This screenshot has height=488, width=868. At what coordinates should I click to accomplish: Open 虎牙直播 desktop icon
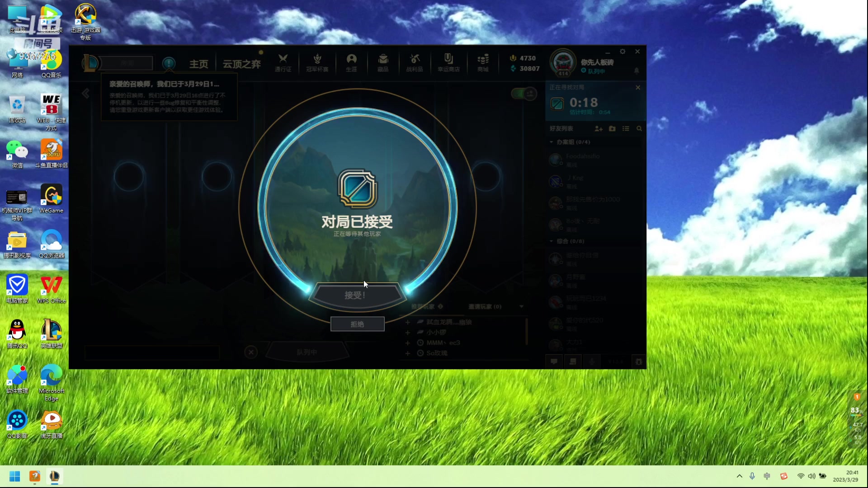point(51,425)
